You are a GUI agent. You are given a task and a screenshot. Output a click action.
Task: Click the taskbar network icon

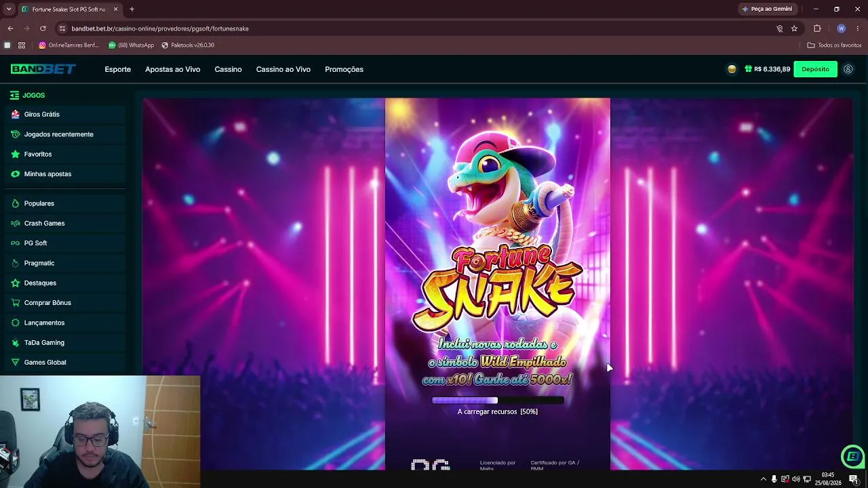(807, 479)
